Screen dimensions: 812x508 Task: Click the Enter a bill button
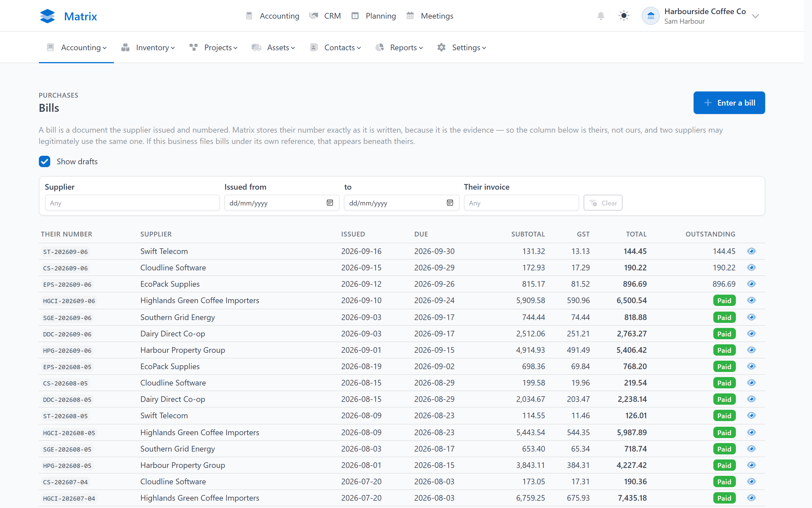(729, 103)
